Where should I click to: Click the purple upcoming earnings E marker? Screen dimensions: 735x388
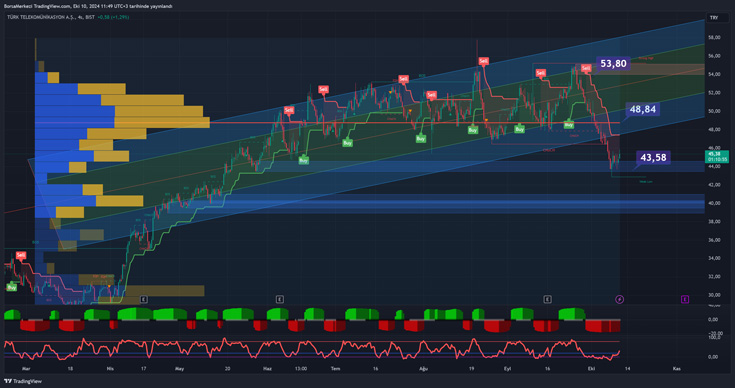point(684,299)
